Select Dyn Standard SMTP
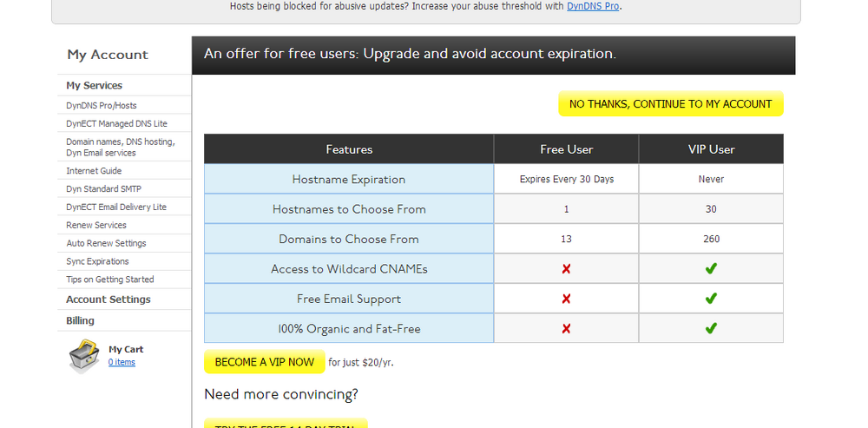 point(104,188)
